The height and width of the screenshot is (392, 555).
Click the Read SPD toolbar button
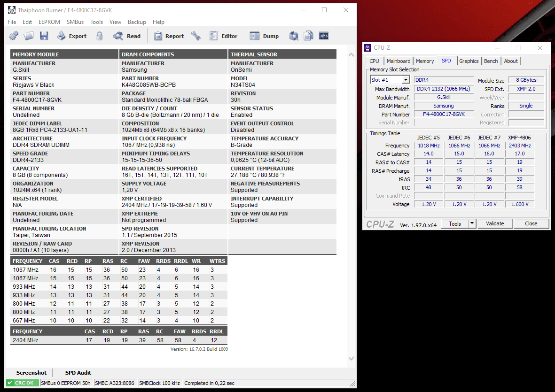(127, 36)
